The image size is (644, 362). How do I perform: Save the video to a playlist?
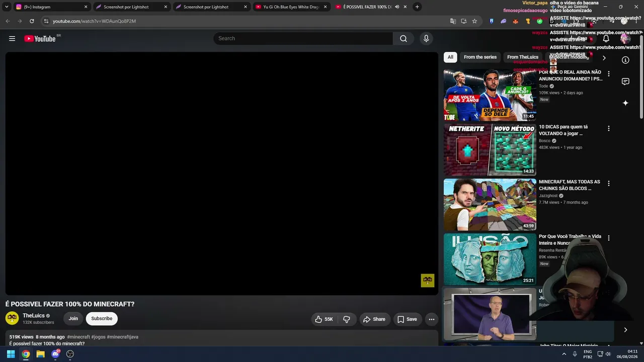[407, 319]
